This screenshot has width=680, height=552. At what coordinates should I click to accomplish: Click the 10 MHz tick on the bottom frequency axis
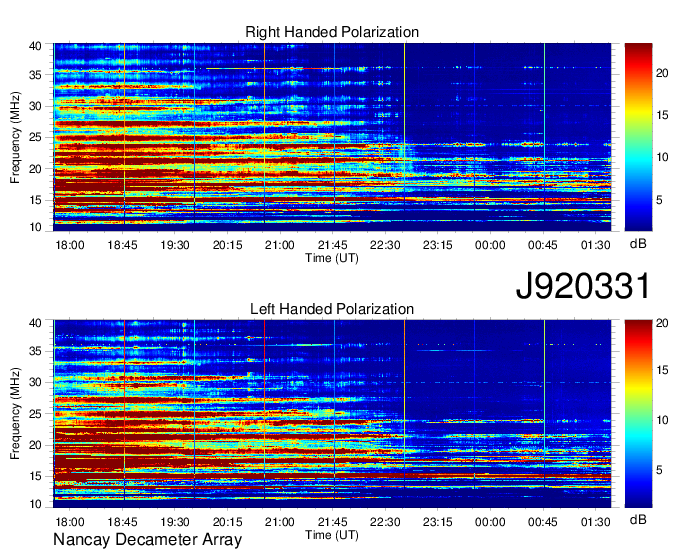(x=36, y=504)
